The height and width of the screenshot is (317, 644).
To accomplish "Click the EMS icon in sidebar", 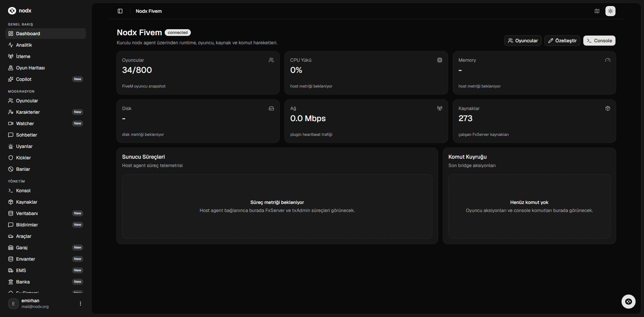I will (11, 270).
